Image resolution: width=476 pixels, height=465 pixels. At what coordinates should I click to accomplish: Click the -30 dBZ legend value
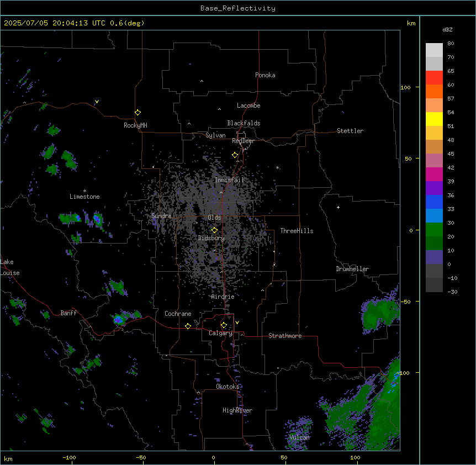pyautogui.click(x=452, y=292)
